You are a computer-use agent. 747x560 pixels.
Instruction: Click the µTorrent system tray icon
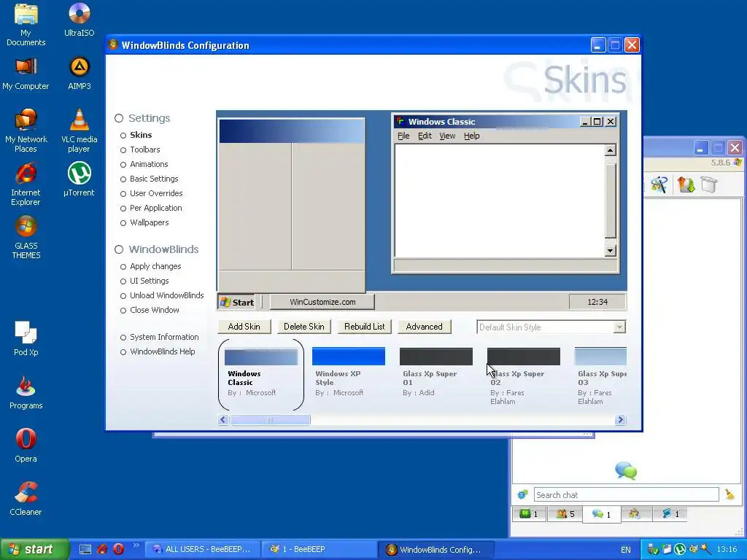[x=680, y=550]
